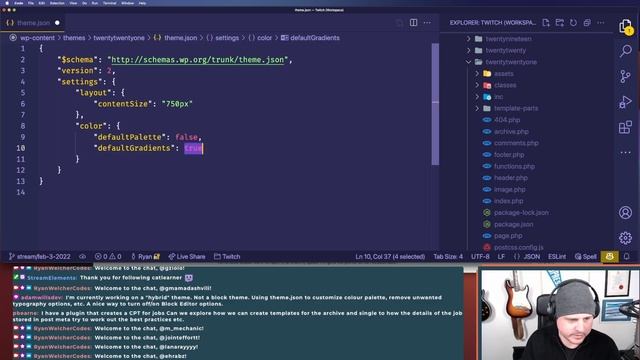Open index.php in Explorer

click(x=508, y=201)
